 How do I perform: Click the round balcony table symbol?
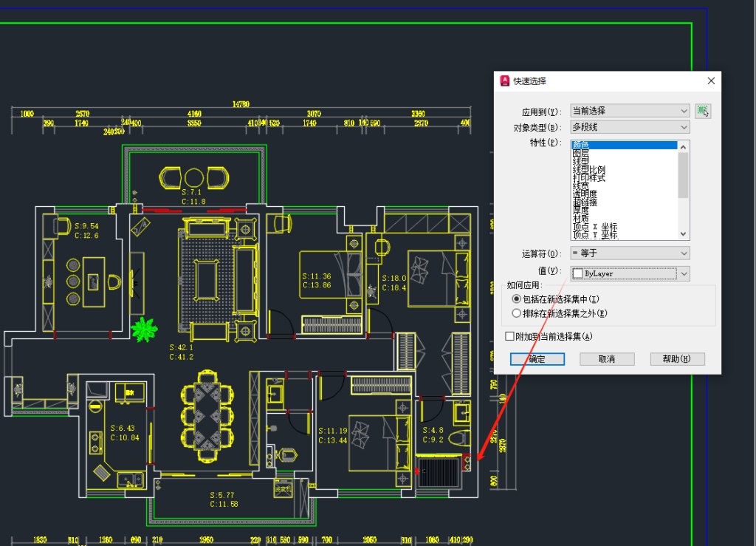(x=194, y=177)
